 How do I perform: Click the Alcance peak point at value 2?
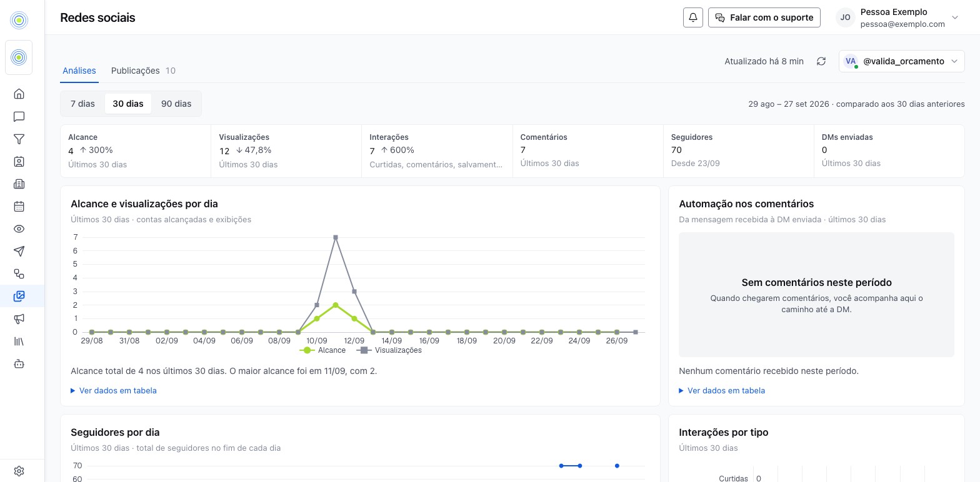click(336, 305)
